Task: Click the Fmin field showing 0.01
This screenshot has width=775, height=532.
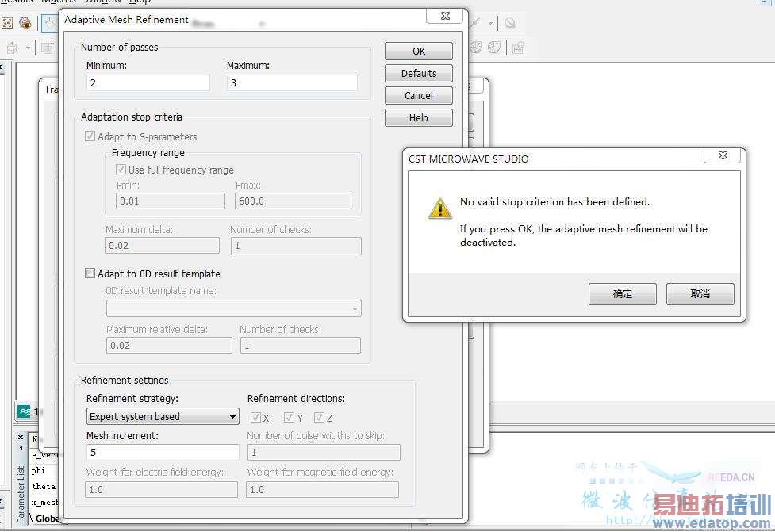Action: coord(171,201)
